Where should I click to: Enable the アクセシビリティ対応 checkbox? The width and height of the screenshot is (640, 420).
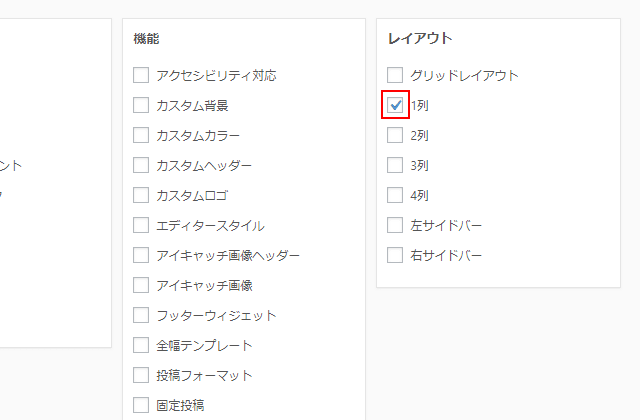(141, 75)
